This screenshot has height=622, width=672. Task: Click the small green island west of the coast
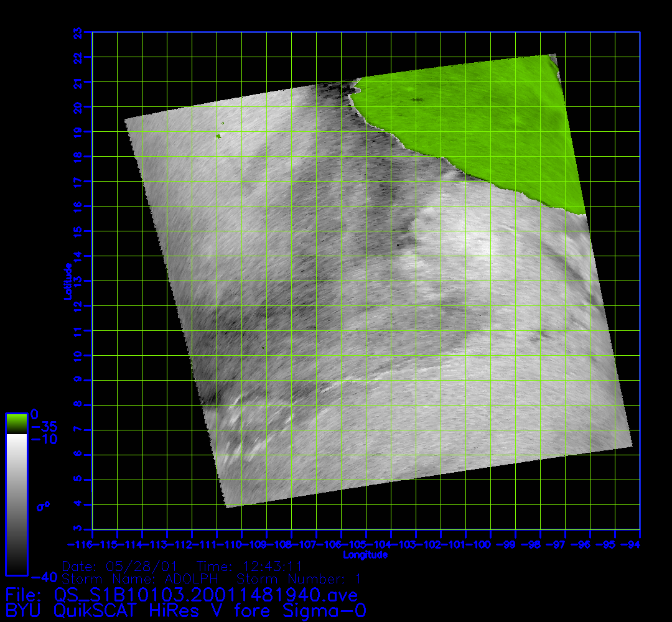click(x=218, y=136)
